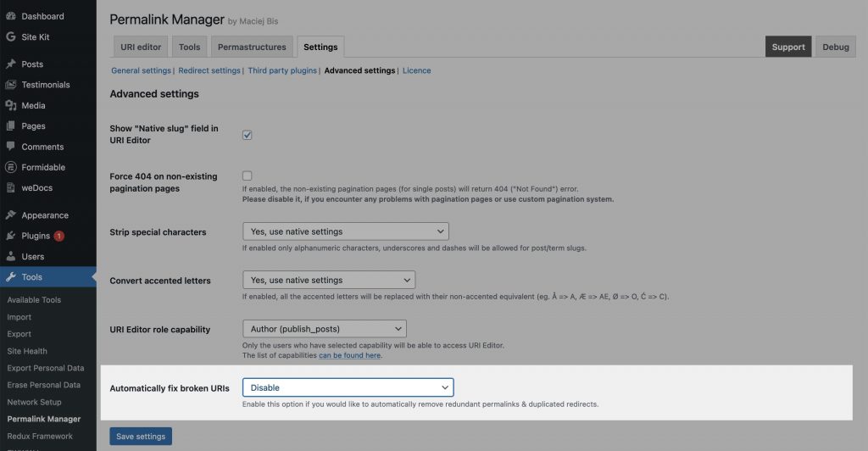Click the Pages icon in sidebar
The image size is (868, 451).
tap(10, 125)
